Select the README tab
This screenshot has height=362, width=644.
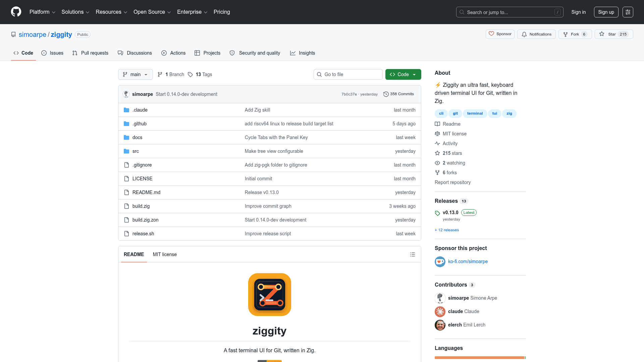(x=134, y=254)
